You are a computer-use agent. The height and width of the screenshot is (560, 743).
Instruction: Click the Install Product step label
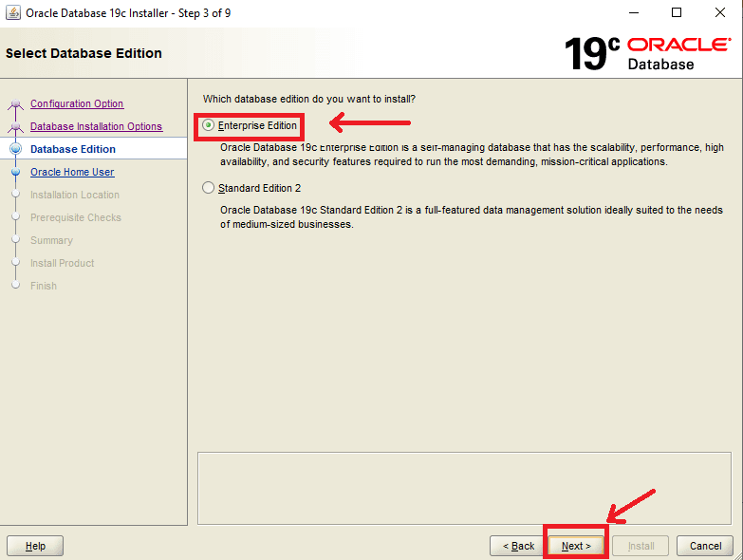tap(62, 263)
